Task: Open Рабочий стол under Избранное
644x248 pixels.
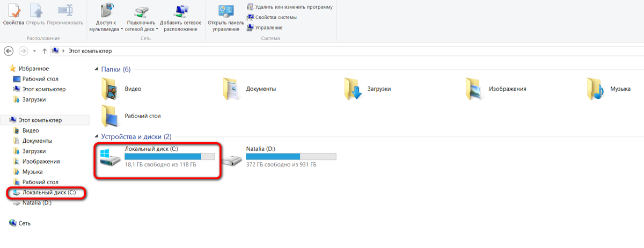Action: 35,79
